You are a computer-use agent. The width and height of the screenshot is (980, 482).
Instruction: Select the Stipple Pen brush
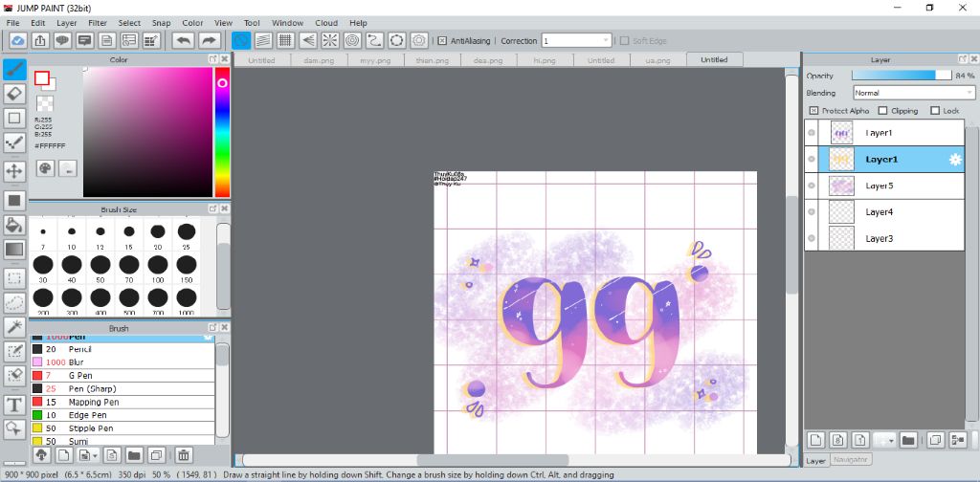(122, 428)
